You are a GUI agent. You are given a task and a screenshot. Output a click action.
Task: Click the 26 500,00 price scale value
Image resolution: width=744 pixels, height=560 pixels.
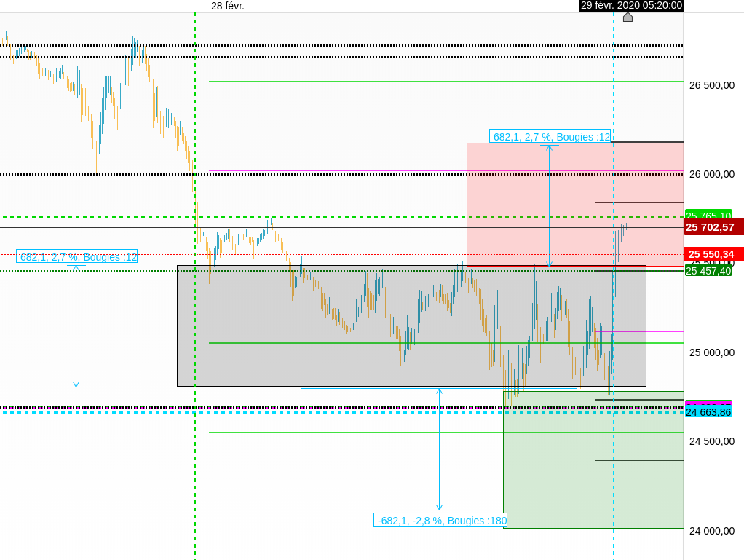[x=712, y=85]
